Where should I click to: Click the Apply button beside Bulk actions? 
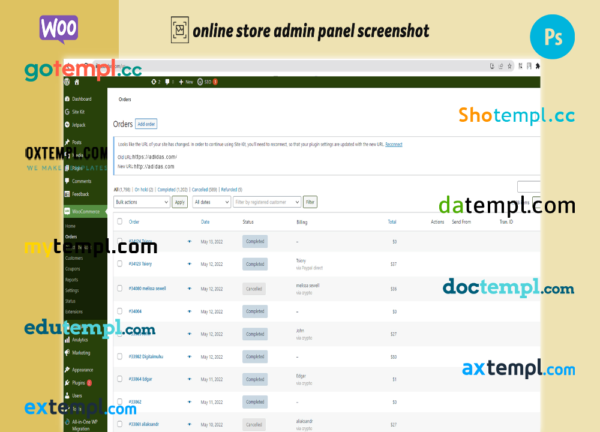pyautogui.click(x=180, y=202)
